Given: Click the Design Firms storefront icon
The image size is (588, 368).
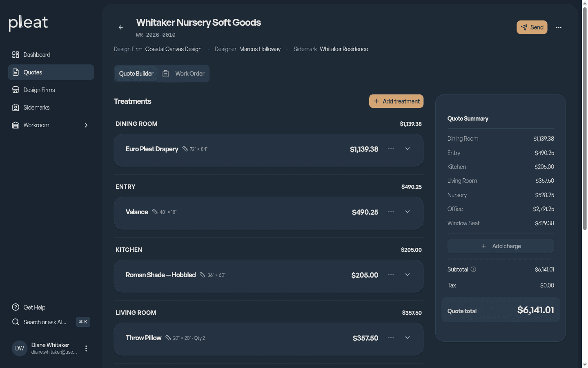Looking at the screenshot, I should [16, 90].
